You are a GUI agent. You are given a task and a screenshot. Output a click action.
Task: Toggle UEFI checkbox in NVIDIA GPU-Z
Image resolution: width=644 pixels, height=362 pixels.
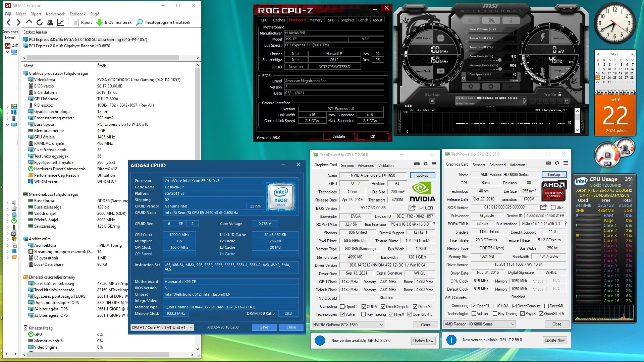click(422, 208)
